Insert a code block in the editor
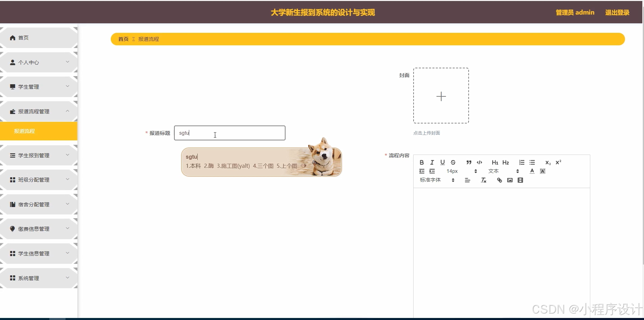Viewport: 644px width, 320px height. click(479, 162)
